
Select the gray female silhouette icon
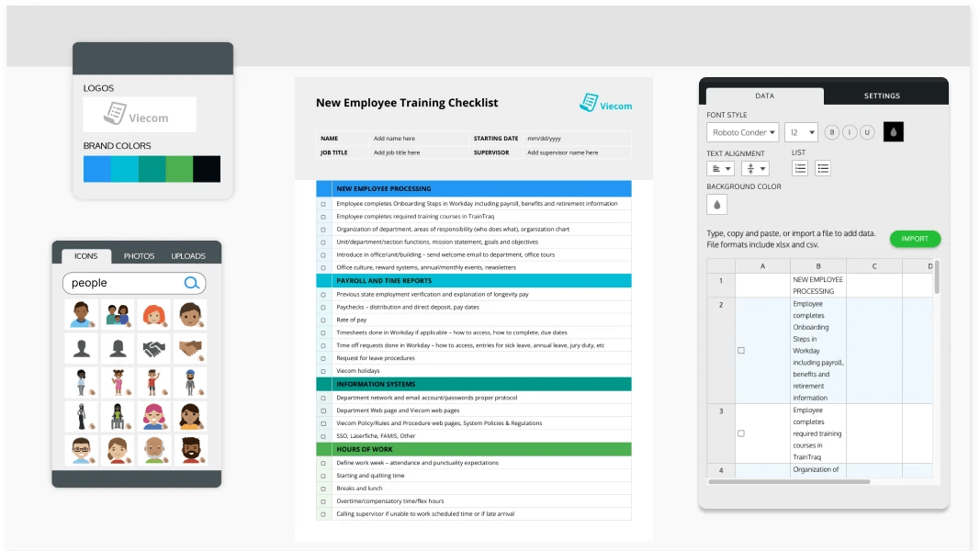click(x=118, y=349)
